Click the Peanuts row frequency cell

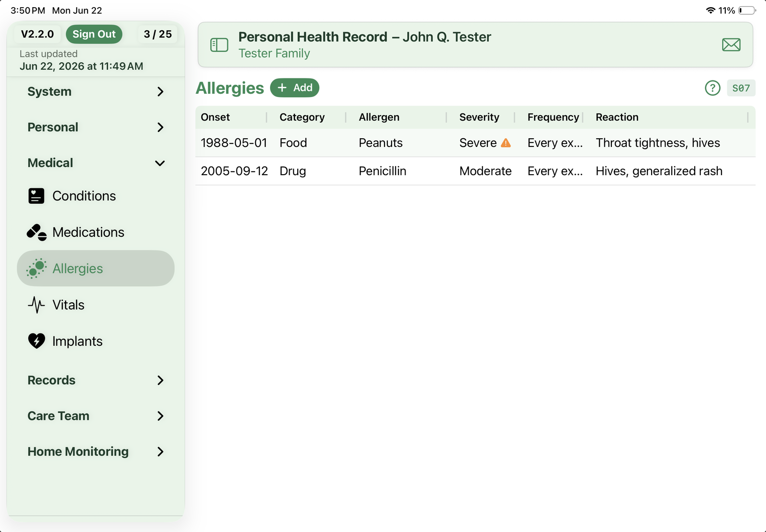tap(555, 143)
